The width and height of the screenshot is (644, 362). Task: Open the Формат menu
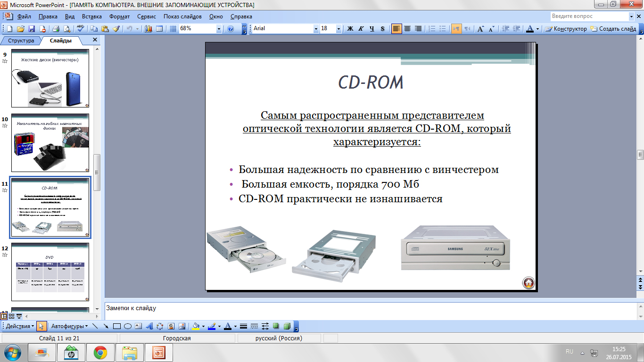pyautogui.click(x=120, y=16)
